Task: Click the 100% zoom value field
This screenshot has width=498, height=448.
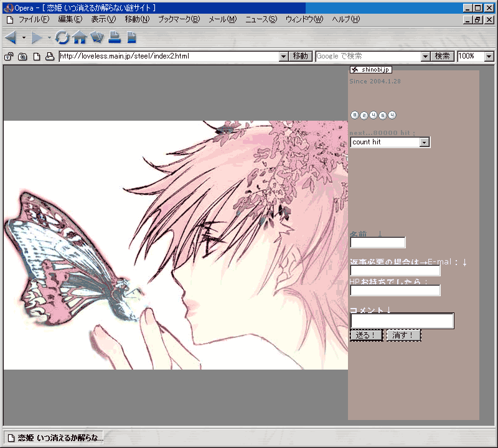Action: click(471, 57)
